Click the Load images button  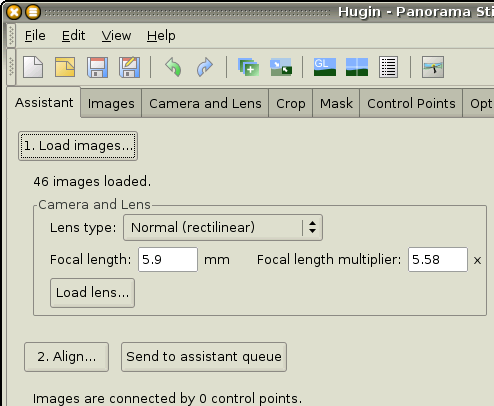[x=78, y=146]
